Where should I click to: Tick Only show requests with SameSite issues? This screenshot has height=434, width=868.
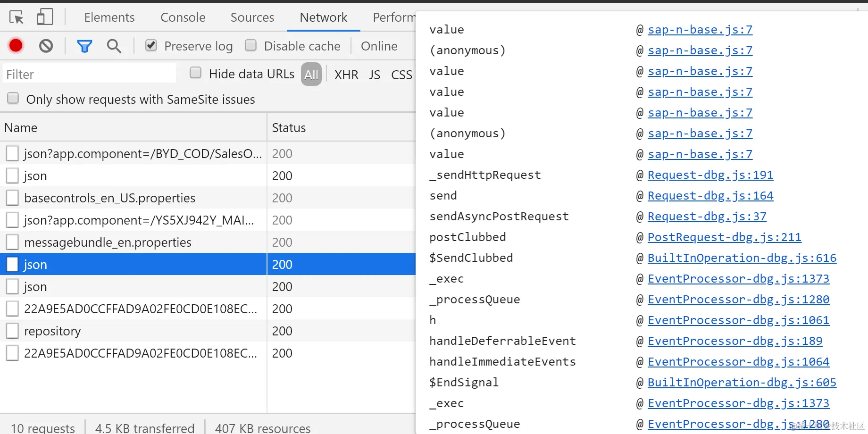click(13, 98)
